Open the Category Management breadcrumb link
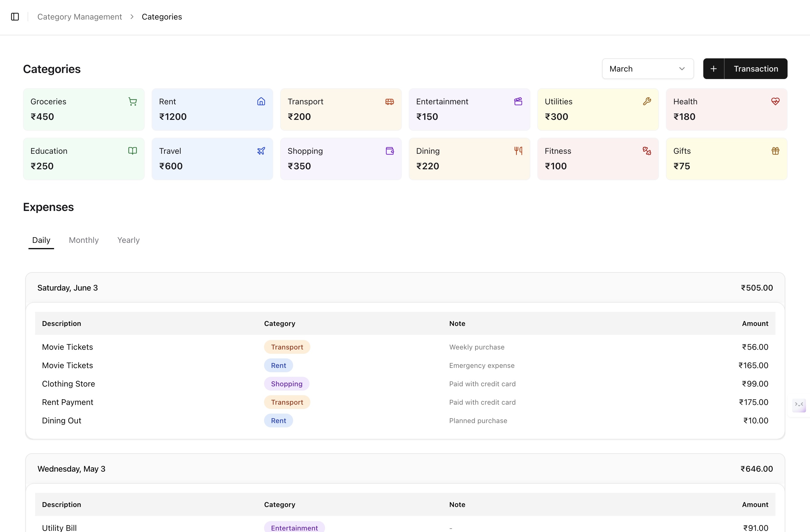Viewport: 810px width, 532px height. 79,16
